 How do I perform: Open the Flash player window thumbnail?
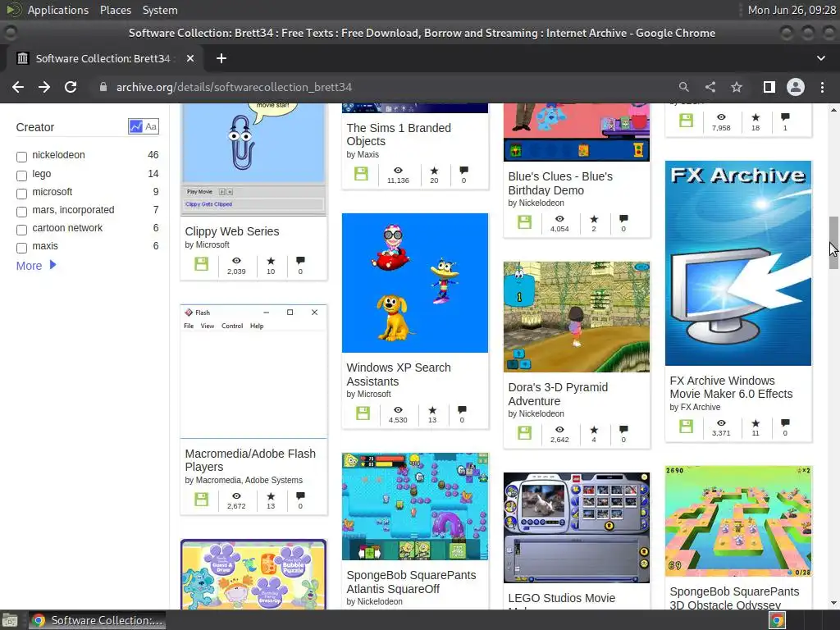[253, 372]
